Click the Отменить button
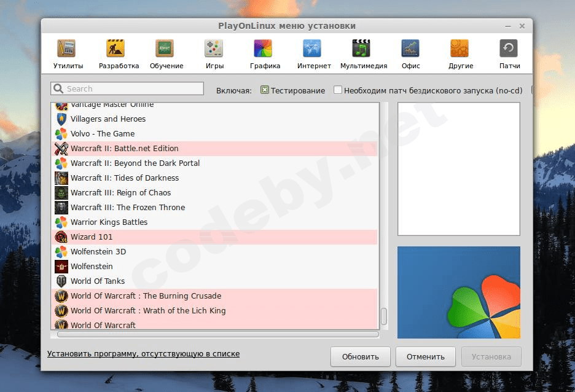This screenshot has height=392, width=575. point(425,357)
